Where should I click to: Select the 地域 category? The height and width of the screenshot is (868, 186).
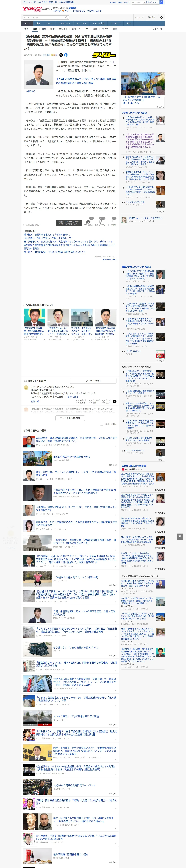click(x=114, y=29)
